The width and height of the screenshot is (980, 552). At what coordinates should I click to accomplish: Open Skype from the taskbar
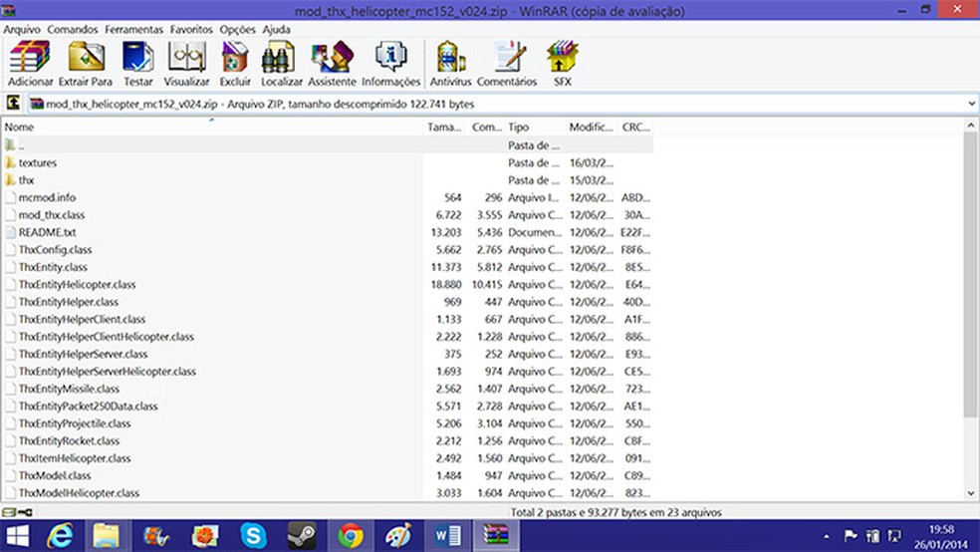(x=254, y=536)
